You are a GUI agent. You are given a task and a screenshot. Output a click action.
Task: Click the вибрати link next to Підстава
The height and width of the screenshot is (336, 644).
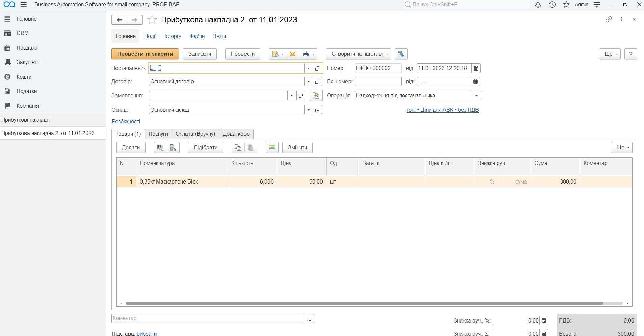147,333
